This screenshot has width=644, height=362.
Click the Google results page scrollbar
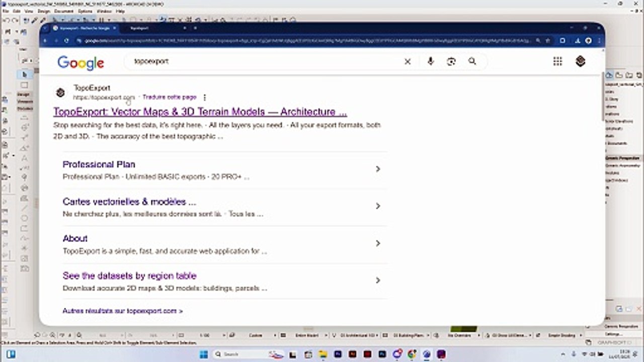(603, 97)
